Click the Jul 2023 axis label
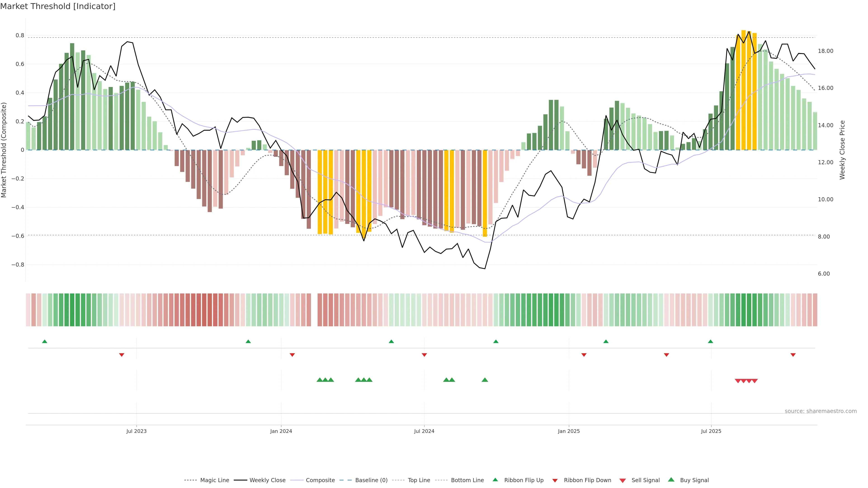The height and width of the screenshot is (488, 868). (x=136, y=431)
